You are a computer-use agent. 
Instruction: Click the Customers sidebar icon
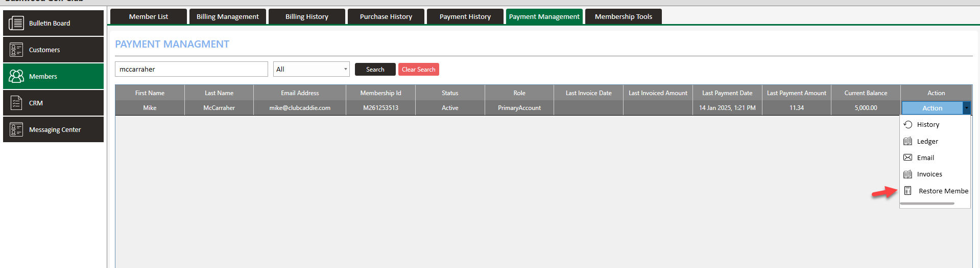(x=16, y=50)
